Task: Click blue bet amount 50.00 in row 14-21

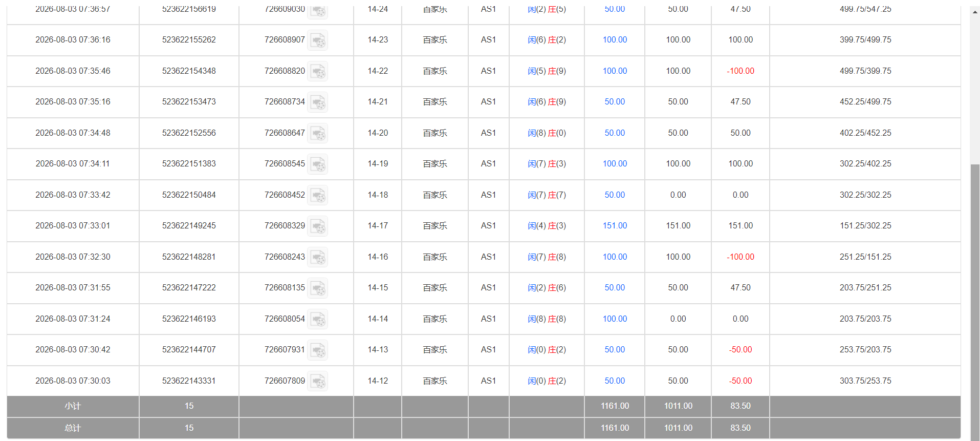Action: pyautogui.click(x=615, y=102)
